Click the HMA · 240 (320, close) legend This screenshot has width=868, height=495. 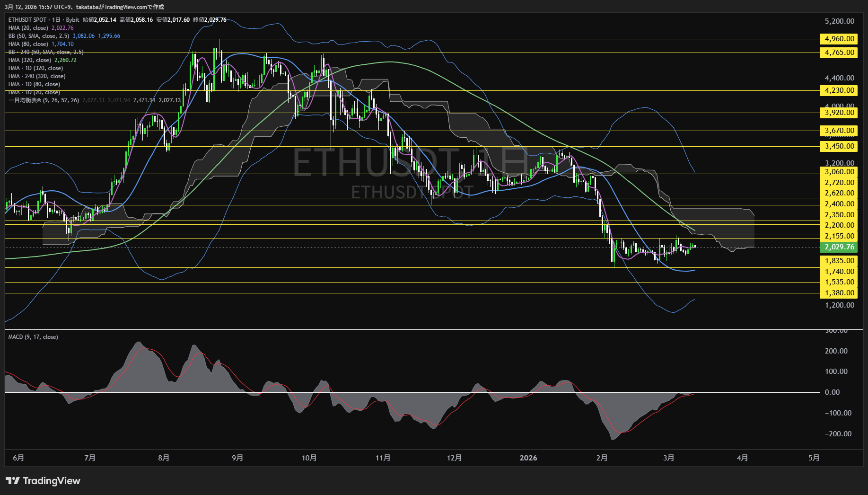click(x=37, y=76)
